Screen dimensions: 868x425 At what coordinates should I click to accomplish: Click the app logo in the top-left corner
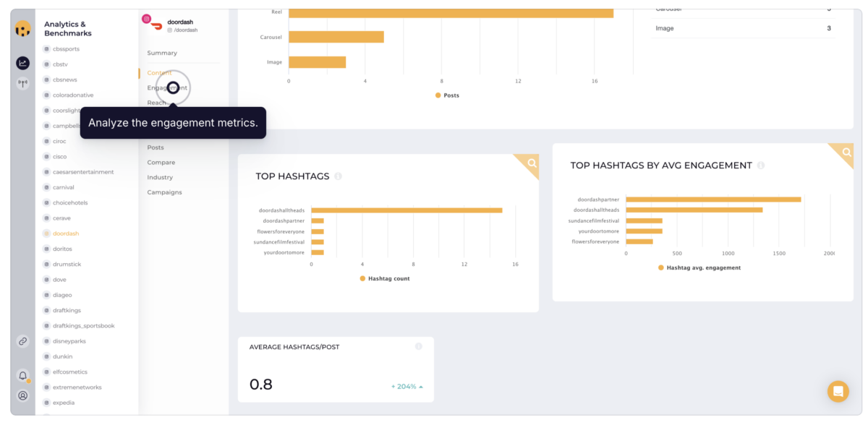pyautogui.click(x=21, y=30)
